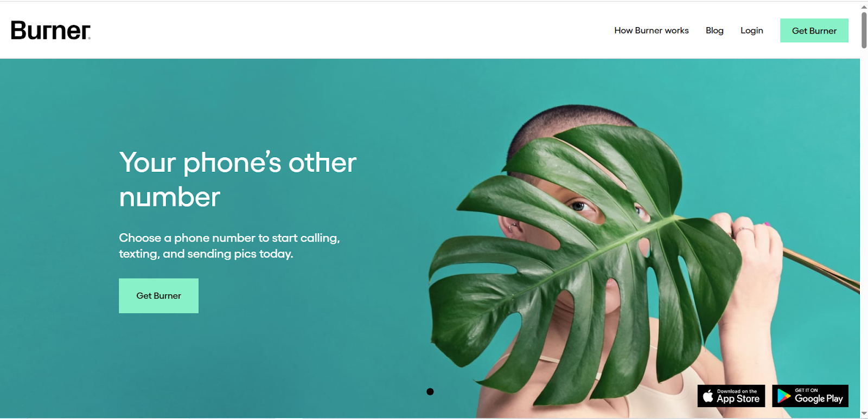Click the Google Play triangle icon

783,396
